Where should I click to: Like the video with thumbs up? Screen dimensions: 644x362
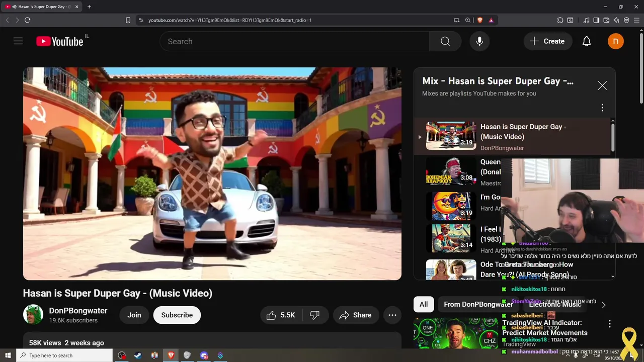[x=281, y=315]
